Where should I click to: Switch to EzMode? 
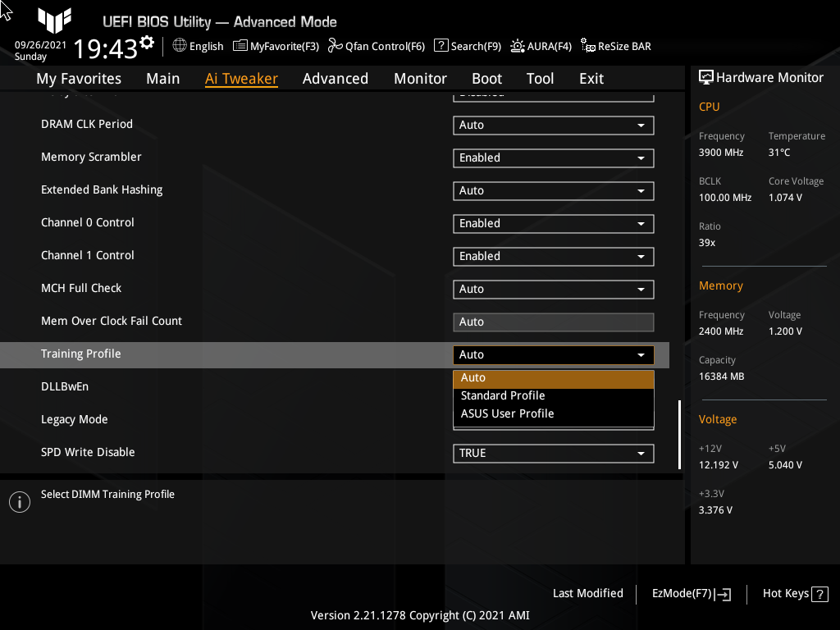[x=690, y=593]
